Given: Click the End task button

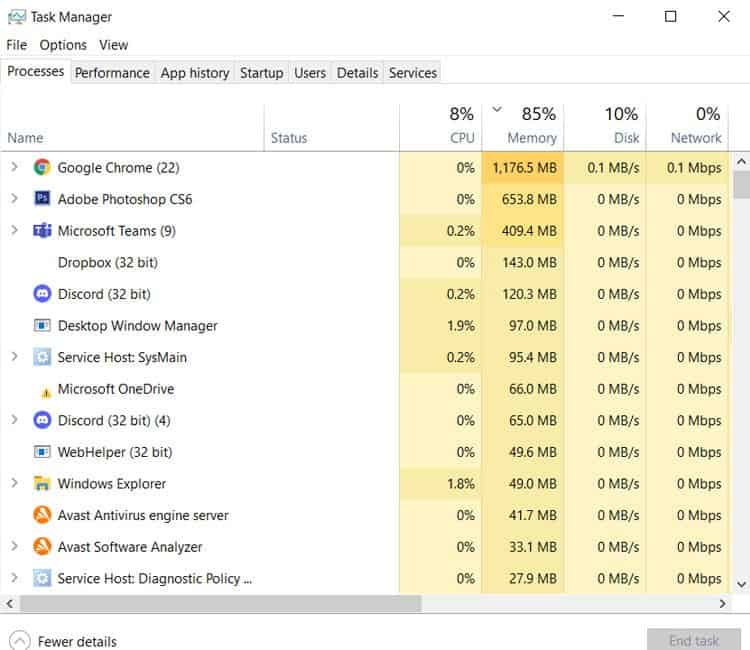Looking at the screenshot, I should (694, 640).
